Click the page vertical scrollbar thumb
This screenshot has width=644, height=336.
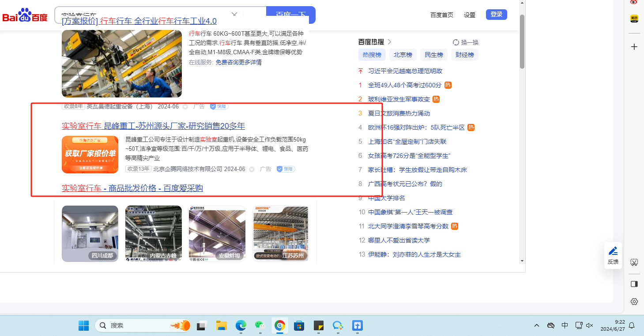coord(522,41)
